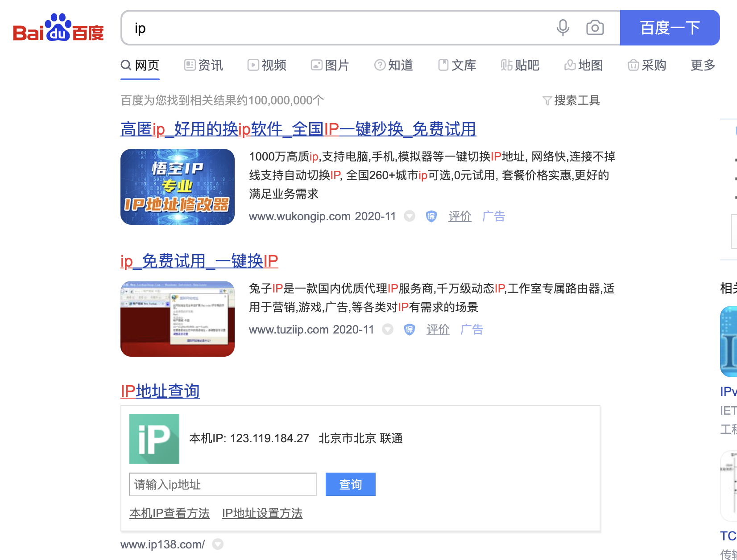Image resolution: width=737 pixels, height=560 pixels.
Task: Open the 图片 tab
Action: click(x=330, y=65)
